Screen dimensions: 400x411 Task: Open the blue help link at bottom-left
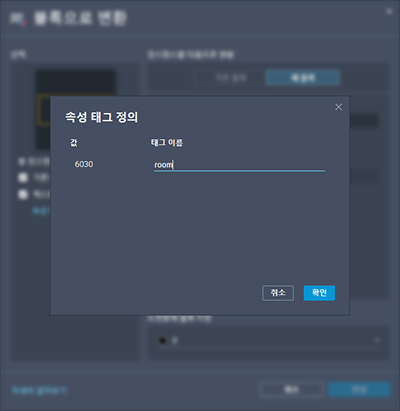tap(39, 390)
